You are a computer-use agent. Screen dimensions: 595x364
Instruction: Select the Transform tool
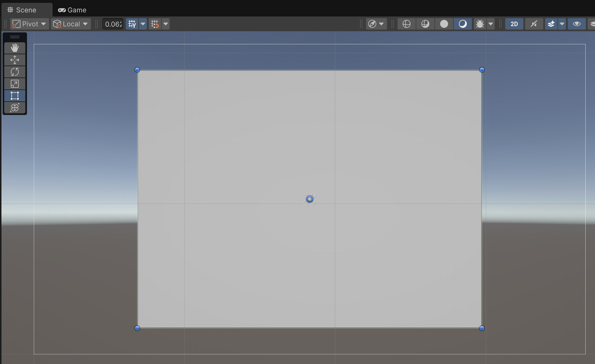[15, 108]
